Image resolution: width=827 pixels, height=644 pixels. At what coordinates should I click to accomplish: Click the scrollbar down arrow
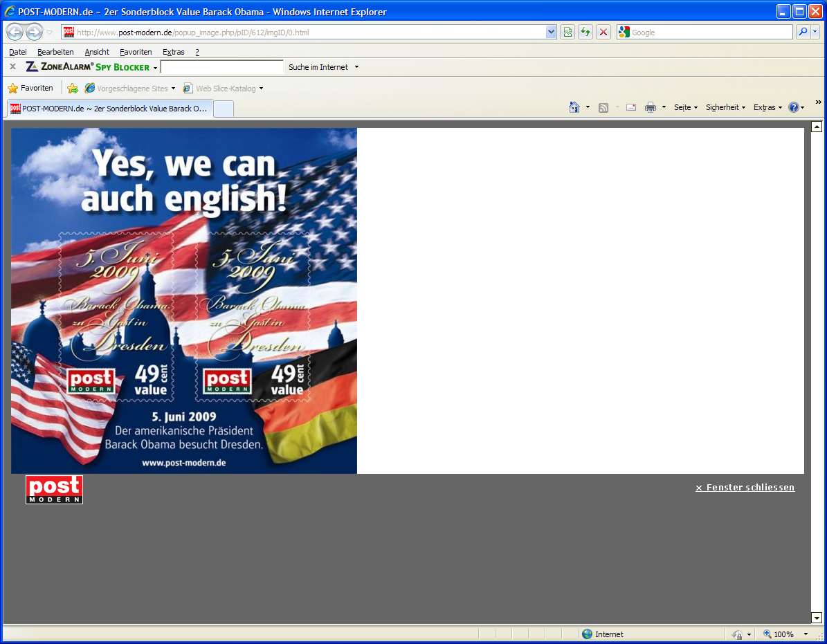(x=817, y=618)
